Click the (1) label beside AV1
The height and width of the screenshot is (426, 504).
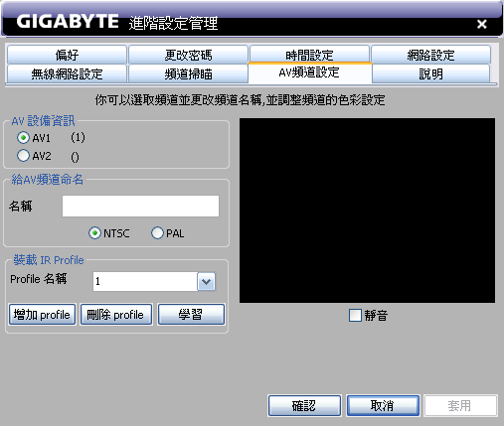[x=78, y=137]
